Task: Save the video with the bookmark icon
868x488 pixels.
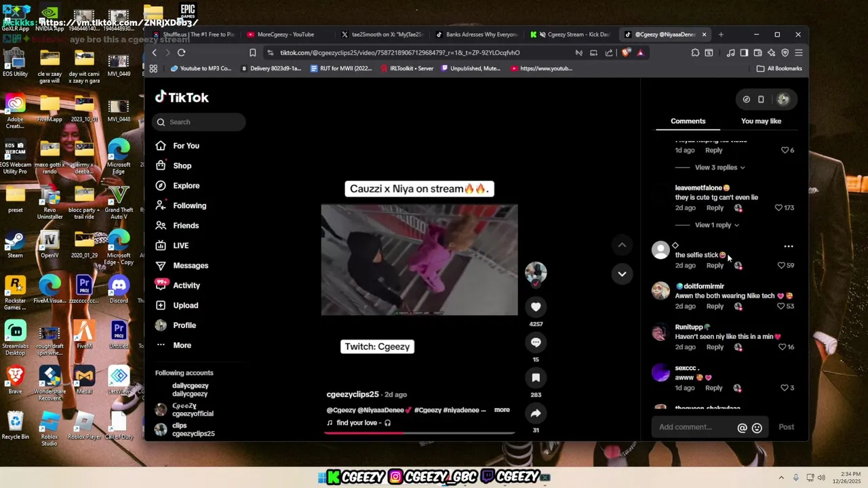Action: [x=536, y=378]
